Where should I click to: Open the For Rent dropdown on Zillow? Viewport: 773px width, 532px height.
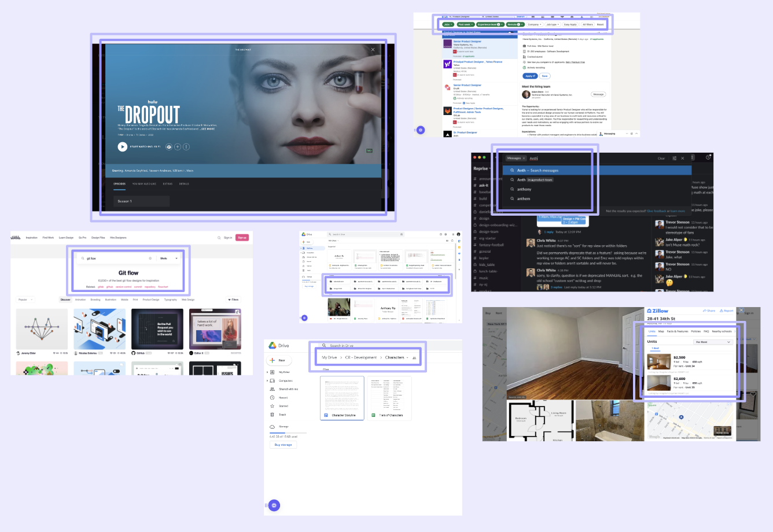pyautogui.click(x=713, y=342)
